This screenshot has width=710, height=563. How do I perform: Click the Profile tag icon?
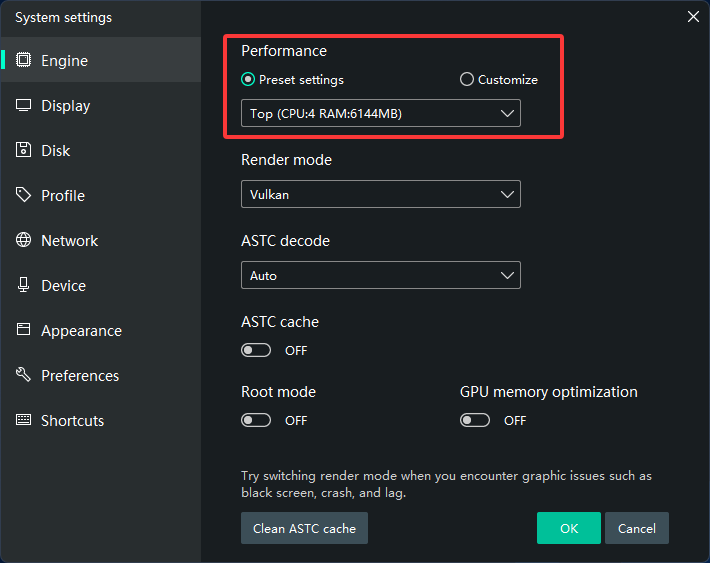(x=23, y=195)
